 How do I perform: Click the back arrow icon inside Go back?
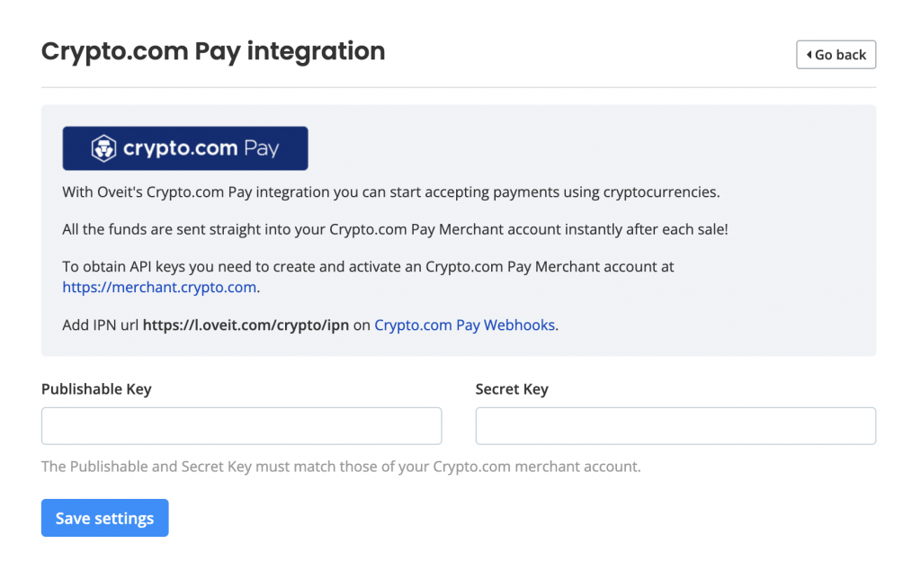[x=808, y=54]
